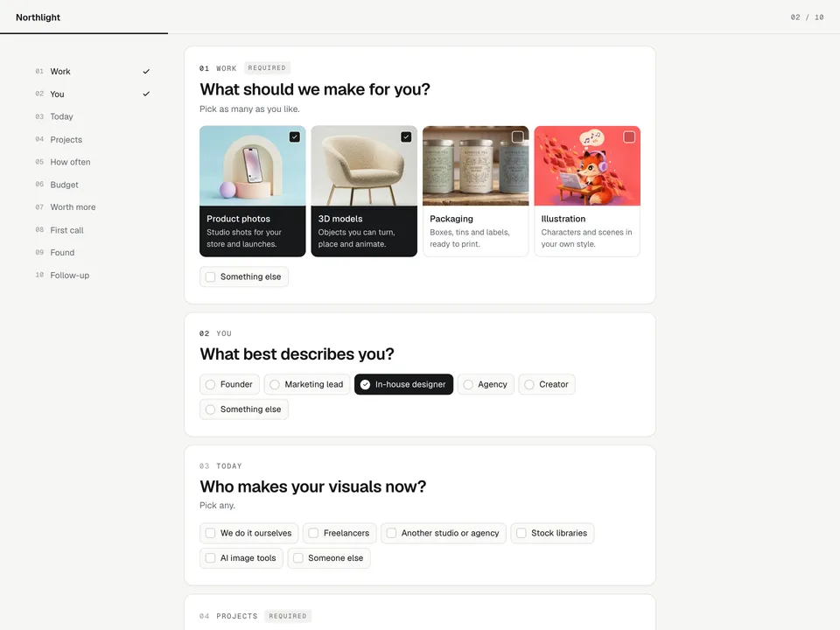Pick the Agency radio option

486,385
